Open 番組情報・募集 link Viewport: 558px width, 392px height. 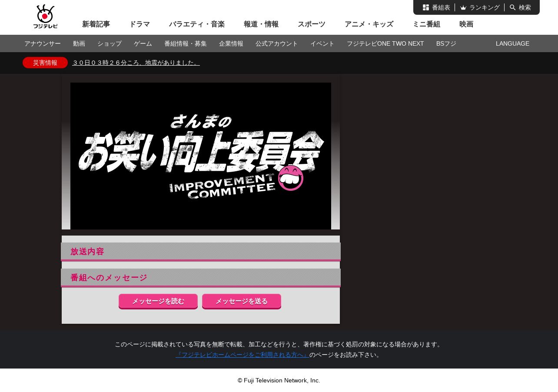(186, 43)
